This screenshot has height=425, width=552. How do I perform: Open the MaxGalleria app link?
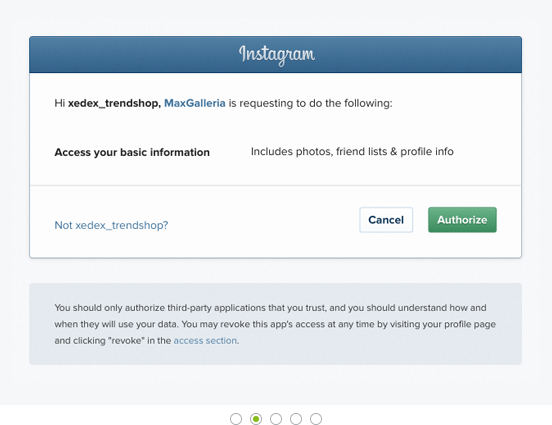(195, 103)
